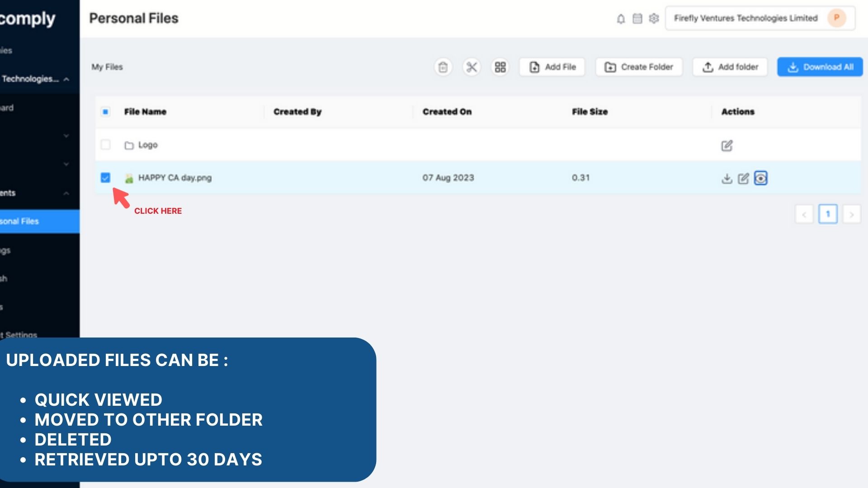Edit the Logo folder name

point(726,145)
